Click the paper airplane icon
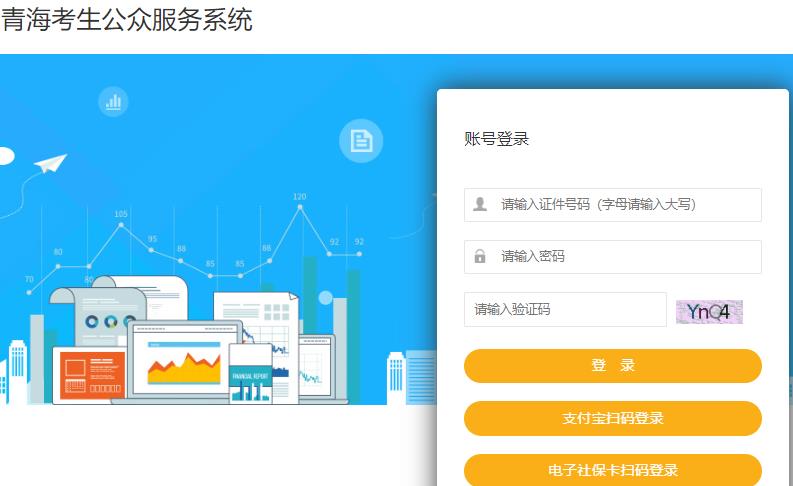This screenshot has height=486, width=793. [50, 163]
